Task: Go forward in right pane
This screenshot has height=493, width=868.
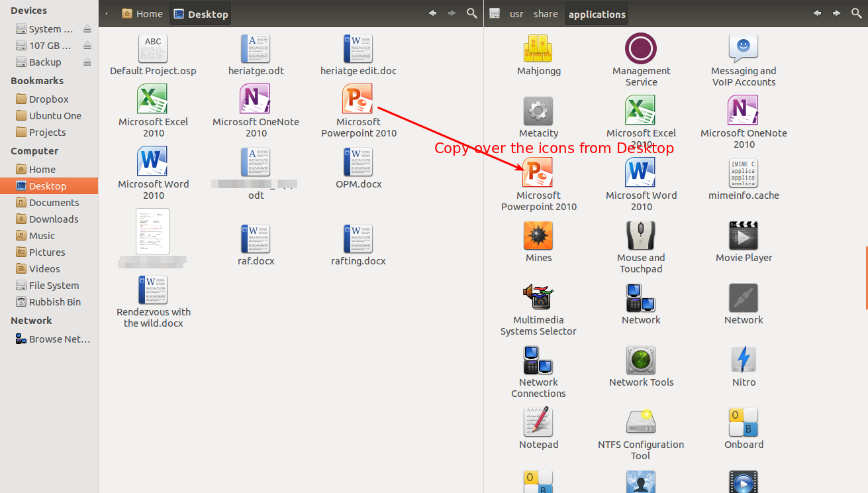Action: coord(837,13)
